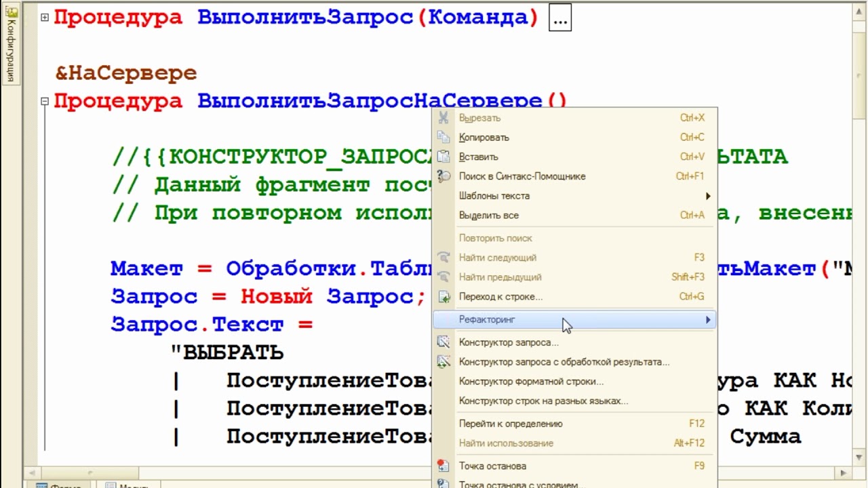Viewport: 868px width, 488px height.
Task: Click the // Данный фрагмент comment line
Action: click(x=273, y=185)
